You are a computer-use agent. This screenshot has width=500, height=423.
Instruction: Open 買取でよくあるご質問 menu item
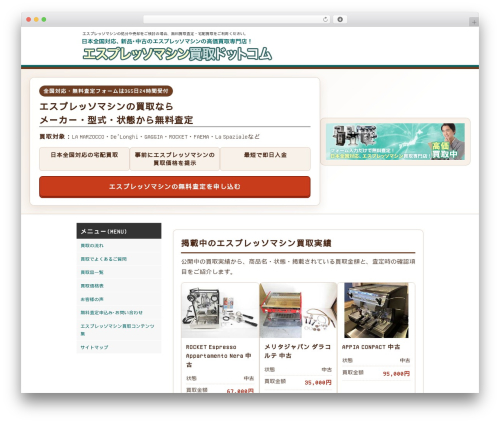pos(103,259)
